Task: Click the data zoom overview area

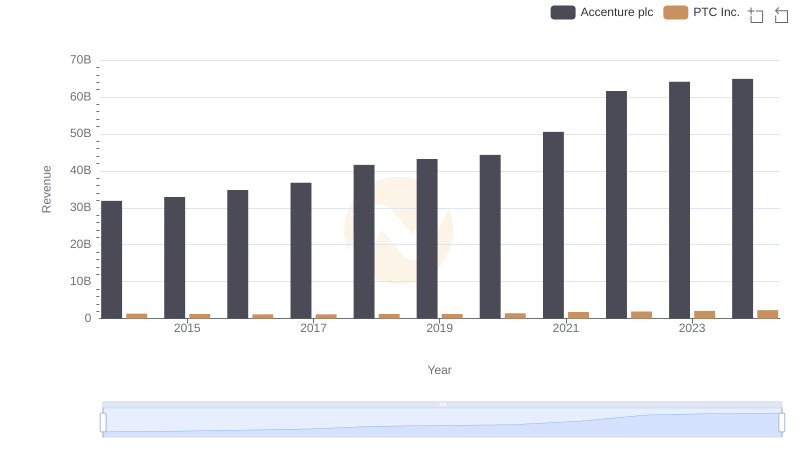Action: (442, 423)
